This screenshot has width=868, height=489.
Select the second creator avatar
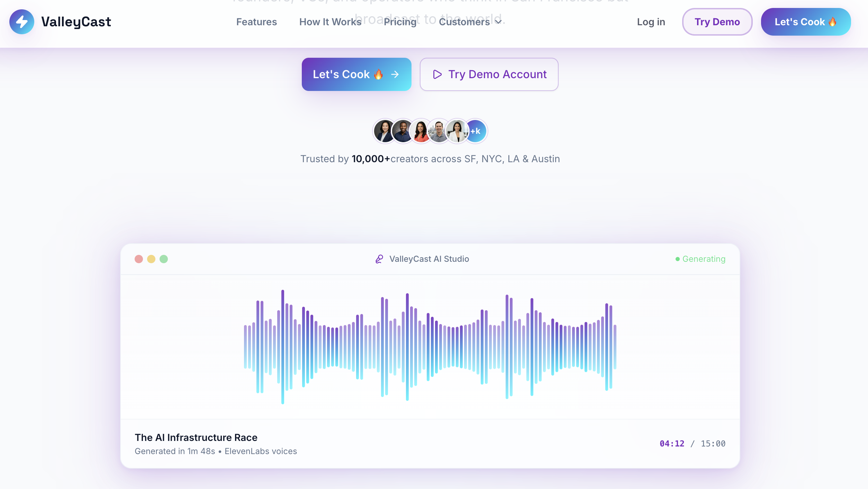[x=403, y=131]
